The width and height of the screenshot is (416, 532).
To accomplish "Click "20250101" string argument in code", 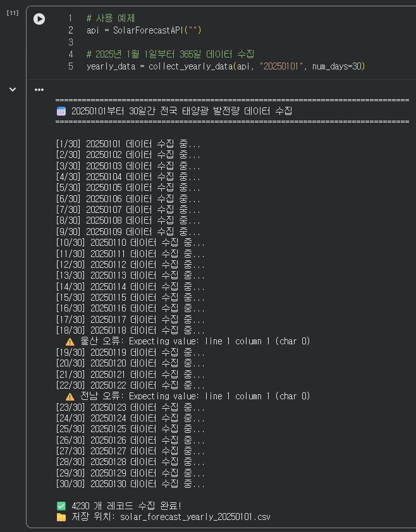I will pos(281,66).
